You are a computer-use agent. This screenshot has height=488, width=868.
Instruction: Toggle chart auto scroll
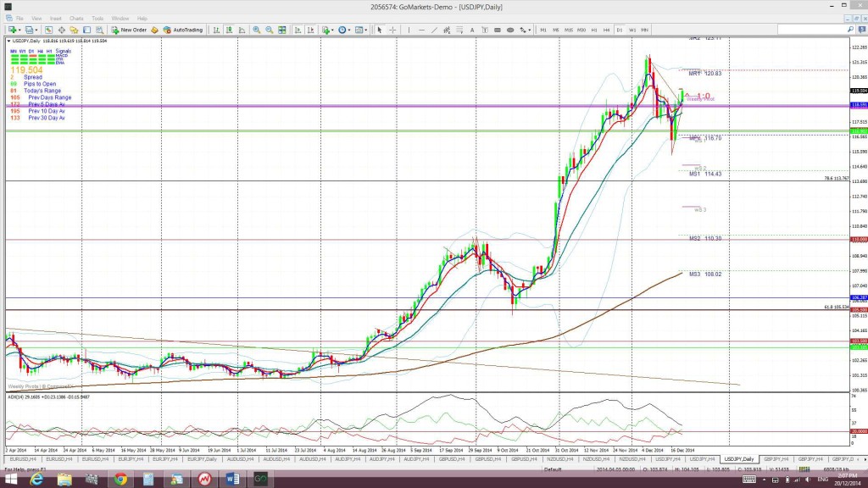tap(298, 30)
